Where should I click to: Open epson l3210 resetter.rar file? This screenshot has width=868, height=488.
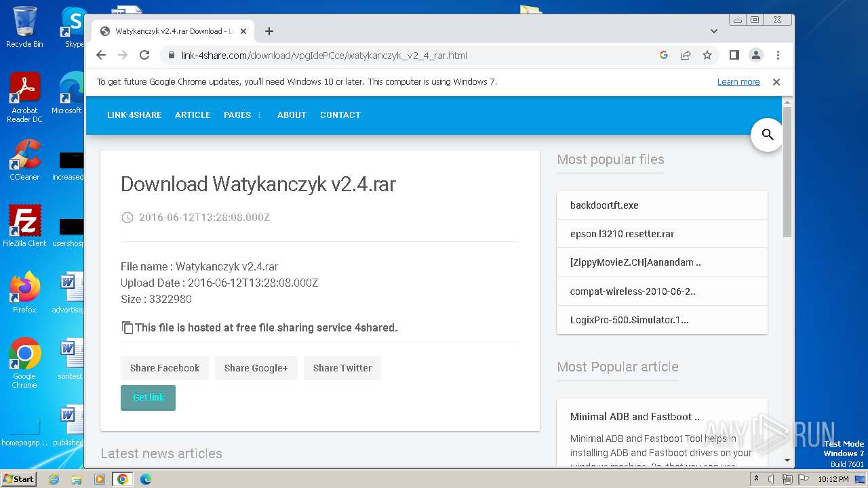662,234
